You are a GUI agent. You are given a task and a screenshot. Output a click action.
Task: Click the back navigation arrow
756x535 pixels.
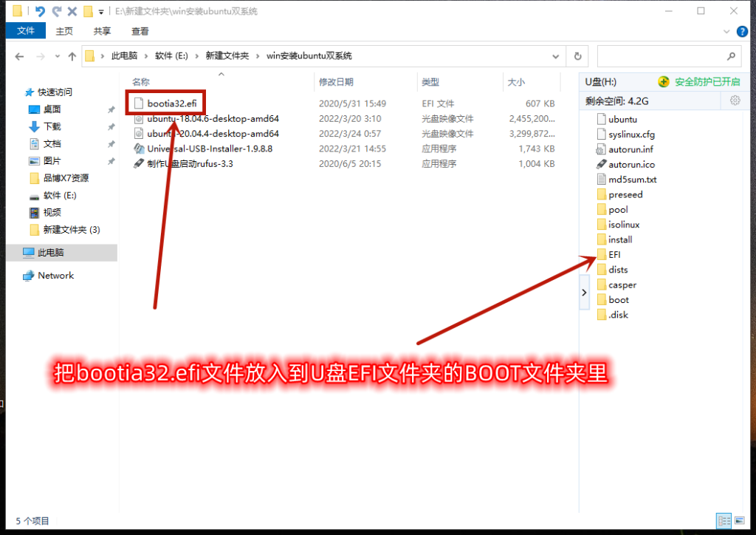[19, 56]
